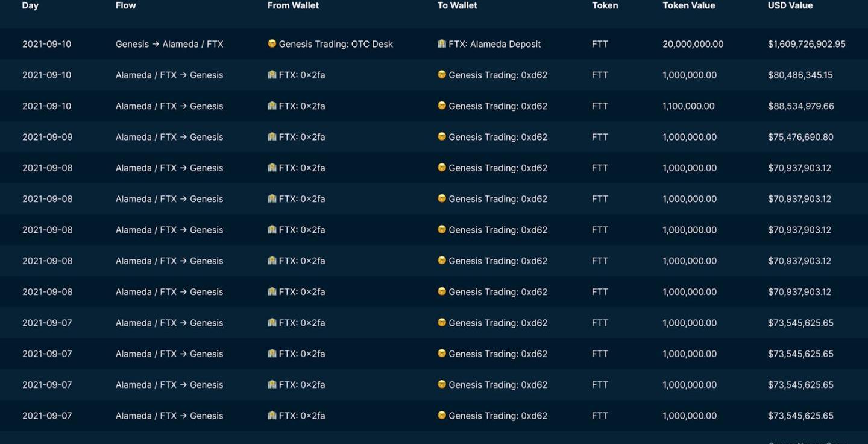Click Genesis icon in the 2021-09-09 row
This screenshot has height=444, width=868.
pyautogui.click(x=442, y=136)
